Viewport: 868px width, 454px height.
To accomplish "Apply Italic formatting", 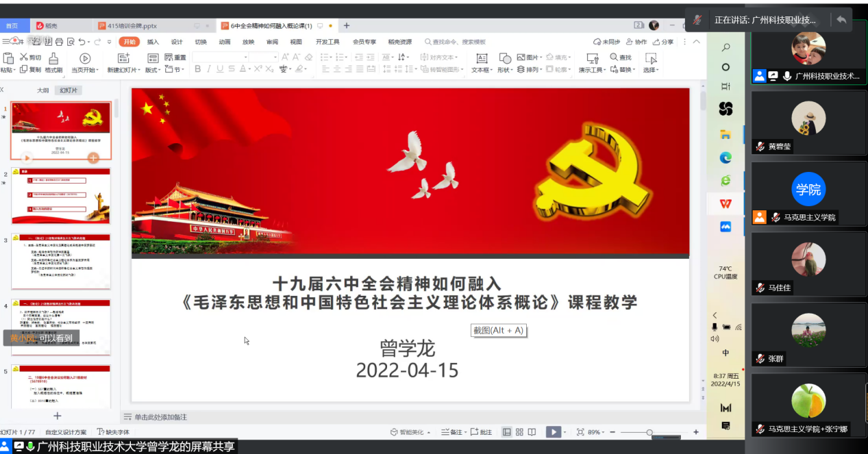I will (209, 69).
